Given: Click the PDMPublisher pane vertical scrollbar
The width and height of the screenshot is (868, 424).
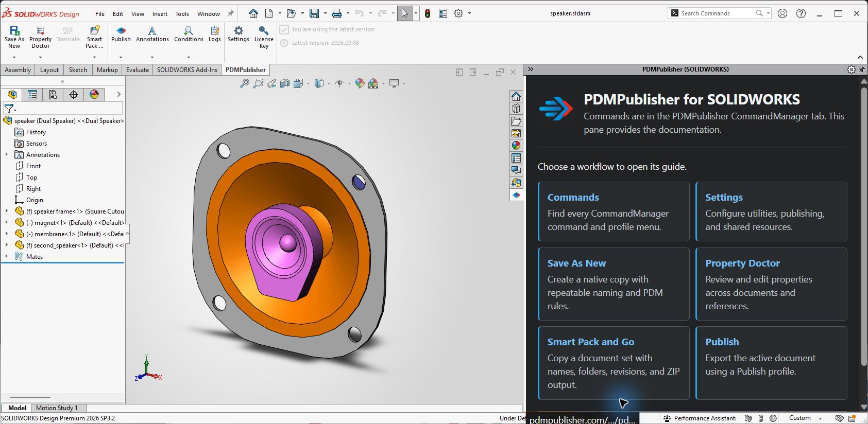Looking at the screenshot, I should (864, 226).
